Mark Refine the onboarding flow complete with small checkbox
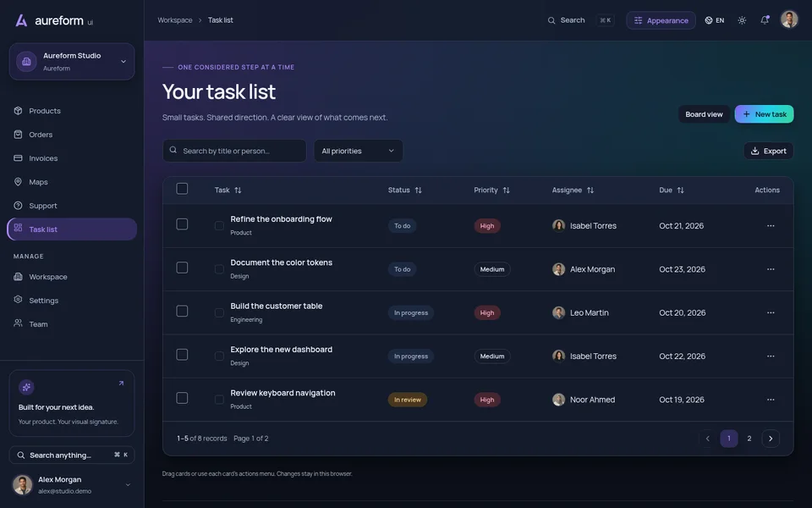 [220, 226]
